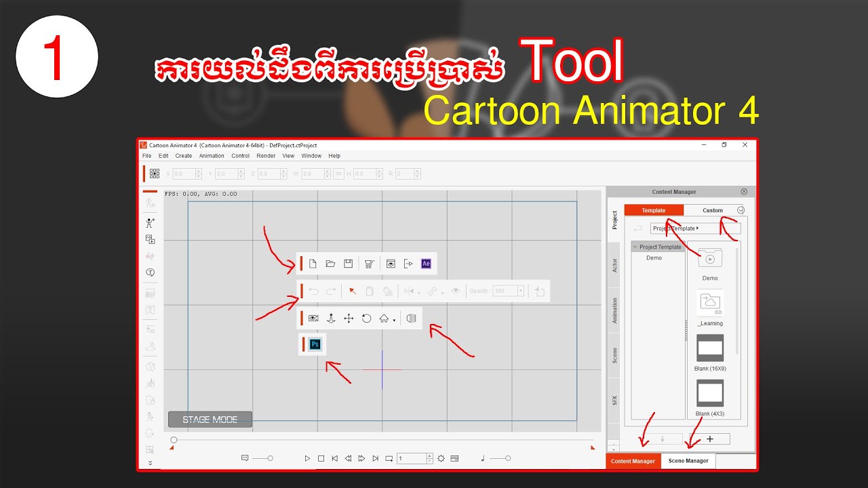The image size is (868, 488).
Task: Toggle the greyed visibility eye icon near Opacity
Action: point(456,291)
